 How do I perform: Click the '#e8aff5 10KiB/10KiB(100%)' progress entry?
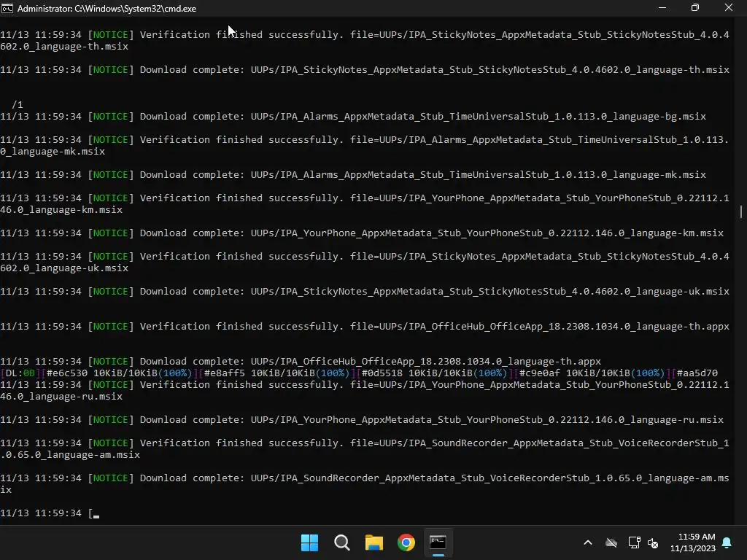click(x=277, y=373)
